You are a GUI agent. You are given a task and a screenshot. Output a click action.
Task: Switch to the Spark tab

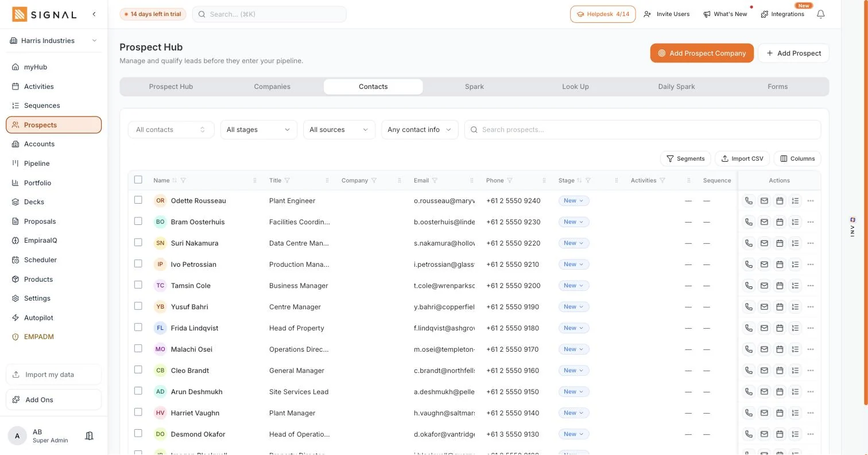(x=474, y=87)
